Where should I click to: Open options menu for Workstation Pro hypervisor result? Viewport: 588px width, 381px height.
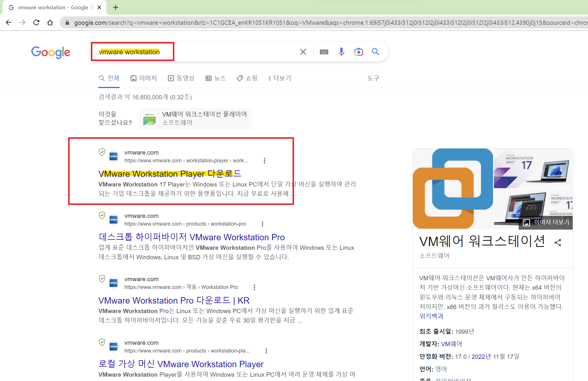(262, 224)
